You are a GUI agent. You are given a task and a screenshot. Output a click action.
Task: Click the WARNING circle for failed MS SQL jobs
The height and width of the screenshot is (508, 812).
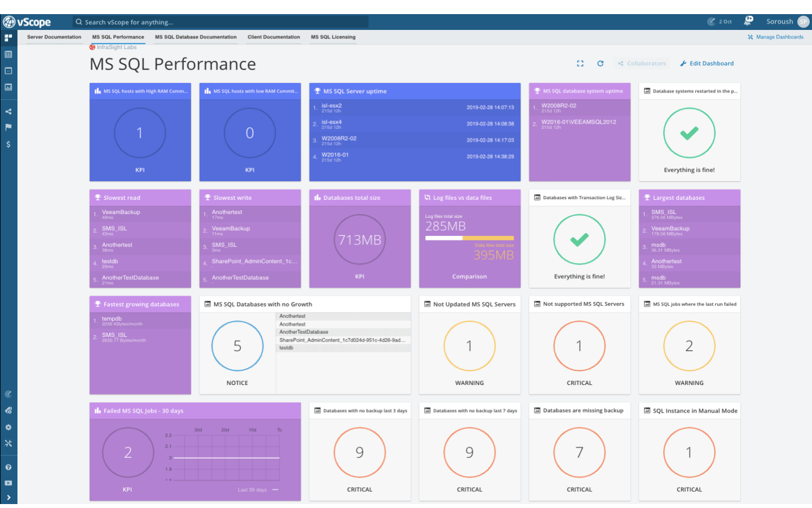pos(689,346)
